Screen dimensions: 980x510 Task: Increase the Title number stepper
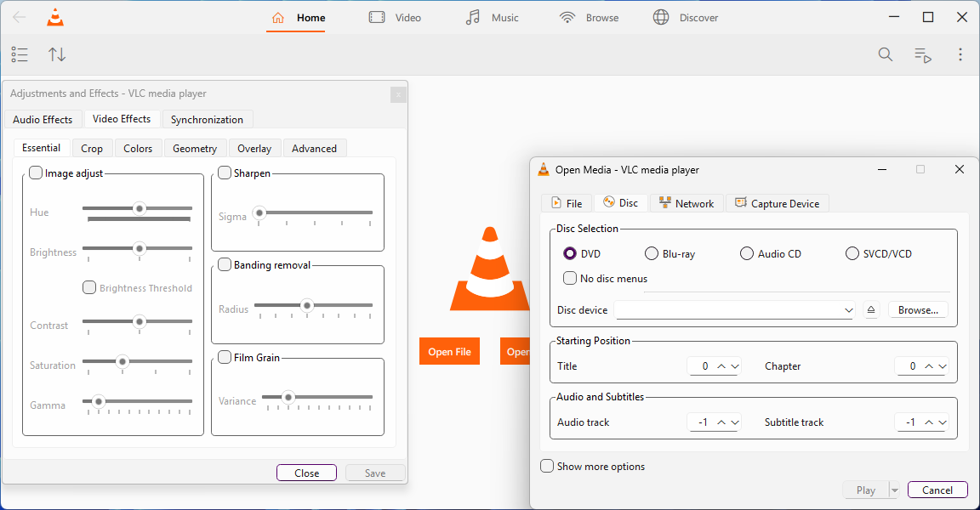pyautogui.click(x=721, y=366)
